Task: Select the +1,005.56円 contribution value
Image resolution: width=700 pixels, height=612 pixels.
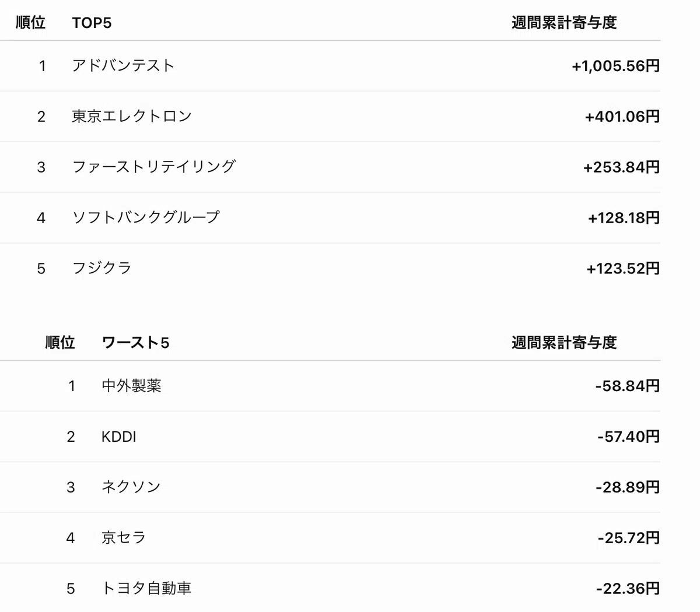Action: 616,66
